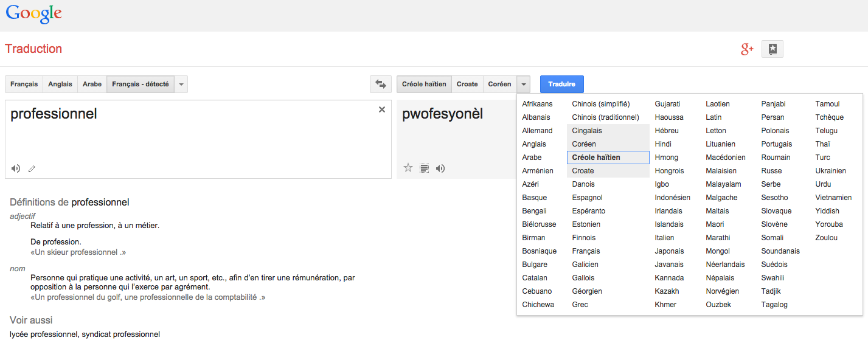Pick Ouzbek from the language list
The height and width of the screenshot is (343, 868).
[x=718, y=305]
